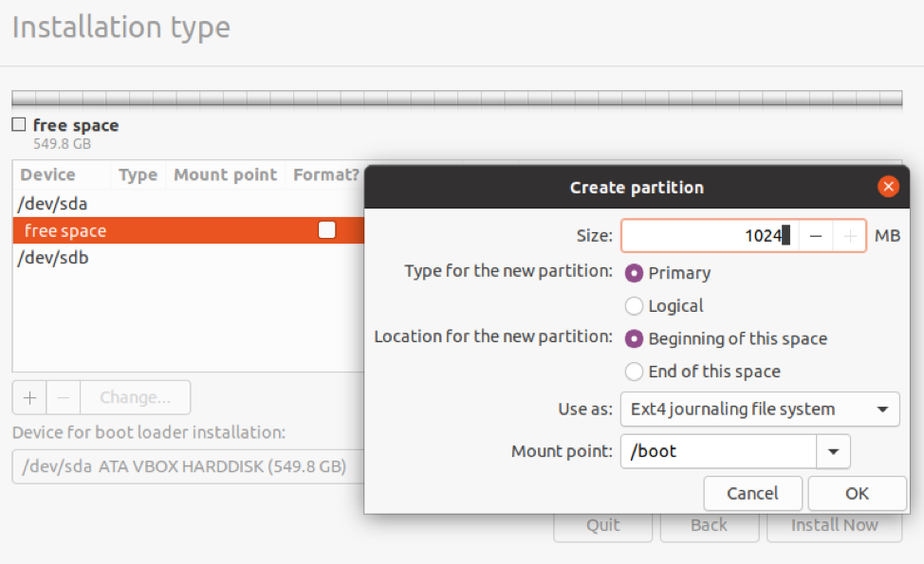Click the red close icon on Create partition

(888, 187)
